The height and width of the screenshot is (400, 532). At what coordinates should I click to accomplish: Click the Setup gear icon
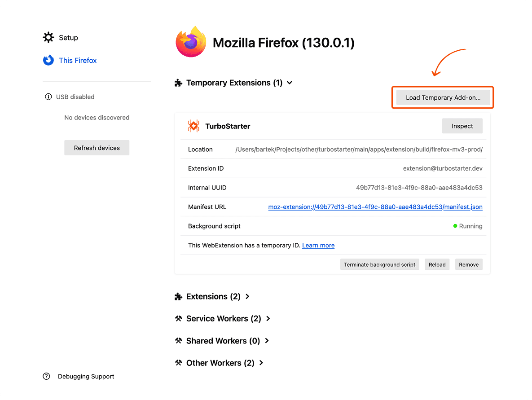[x=48, y=38]
